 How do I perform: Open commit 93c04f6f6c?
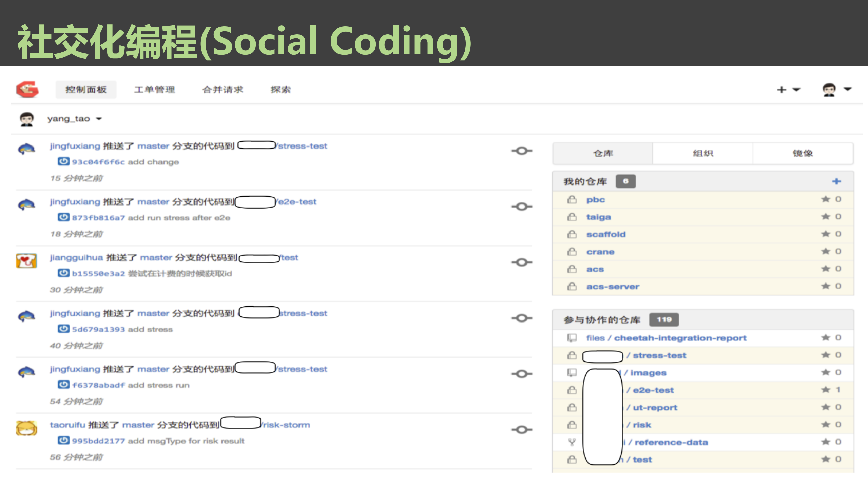click(x=98, y=162)
